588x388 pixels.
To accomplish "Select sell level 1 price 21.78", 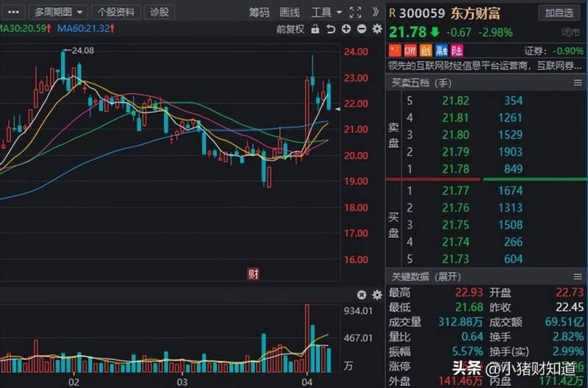I will click(455, 169).
